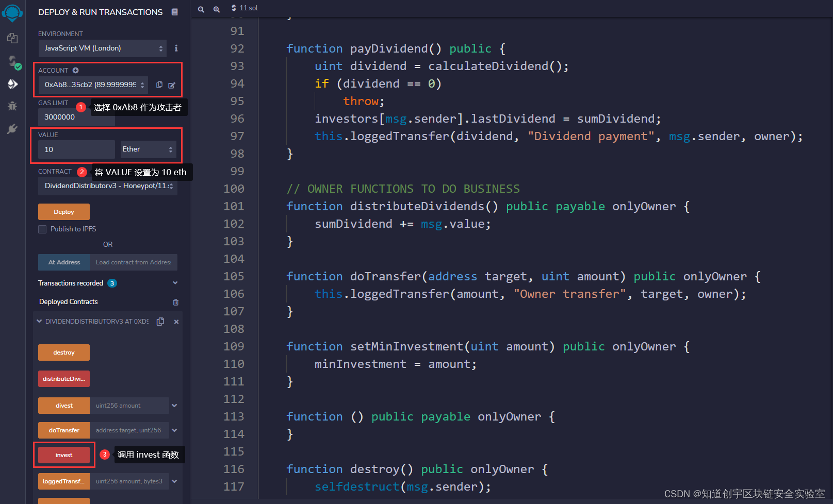Click the setMinInvestment function name in code
This screenshot has height=504, width=833.
point(407,346)
